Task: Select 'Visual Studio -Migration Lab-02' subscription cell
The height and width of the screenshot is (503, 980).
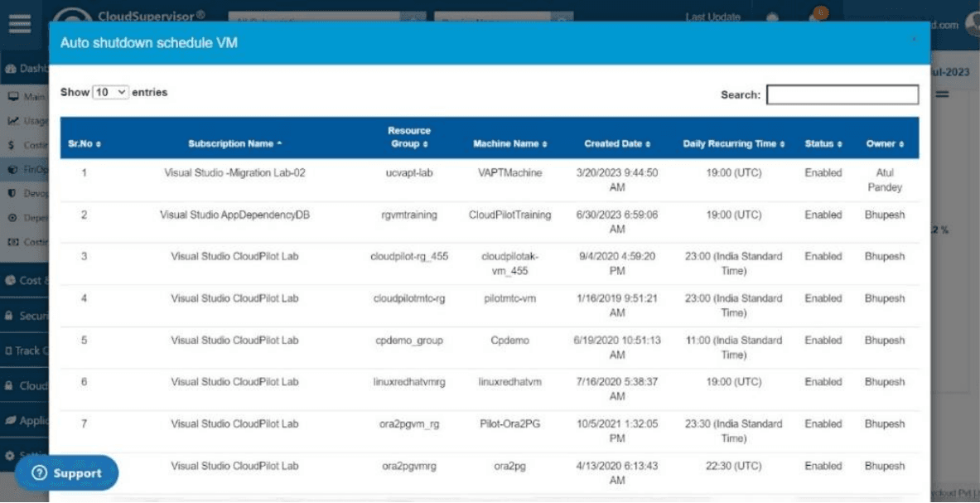Action: tap(235, 173)
